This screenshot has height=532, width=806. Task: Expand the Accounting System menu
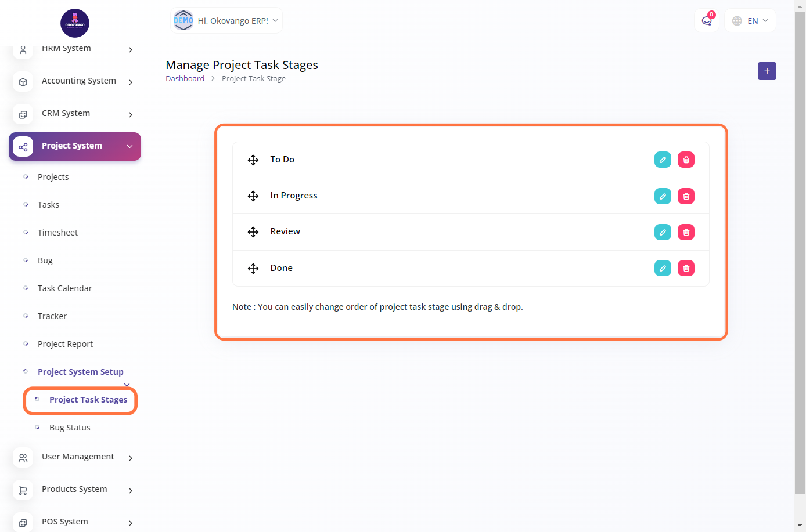pos(79,81)
